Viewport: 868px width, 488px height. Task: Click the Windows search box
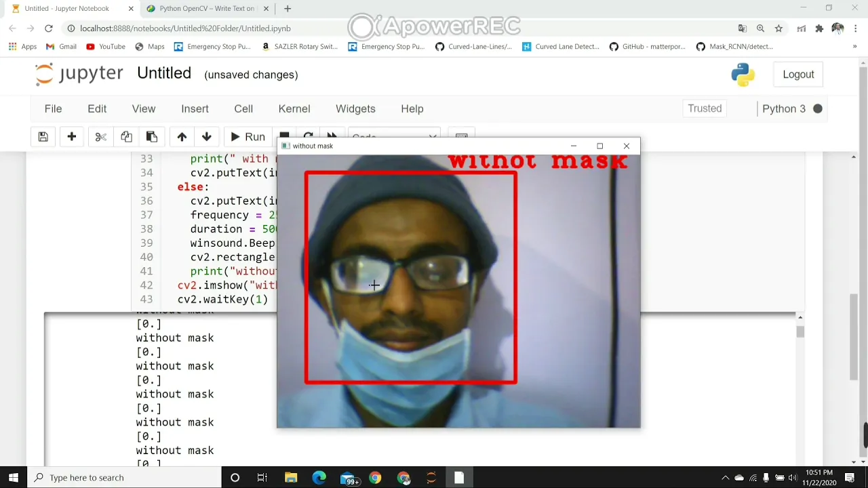click(124, 478)
